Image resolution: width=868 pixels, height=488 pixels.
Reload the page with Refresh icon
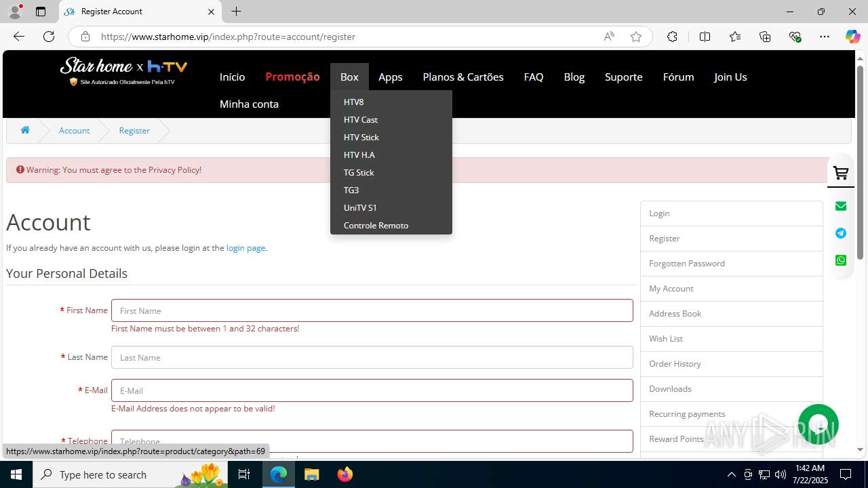49,37
